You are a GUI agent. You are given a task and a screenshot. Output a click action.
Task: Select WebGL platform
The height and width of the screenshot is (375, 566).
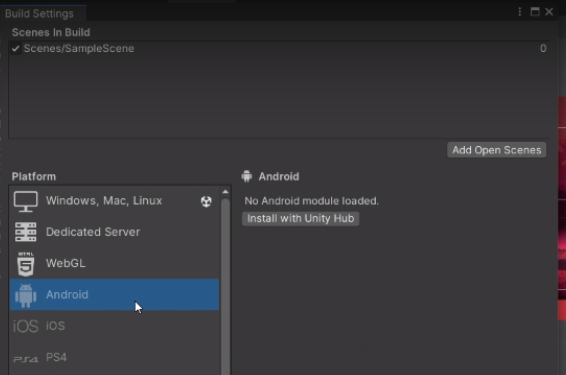(x=114, y=263)
